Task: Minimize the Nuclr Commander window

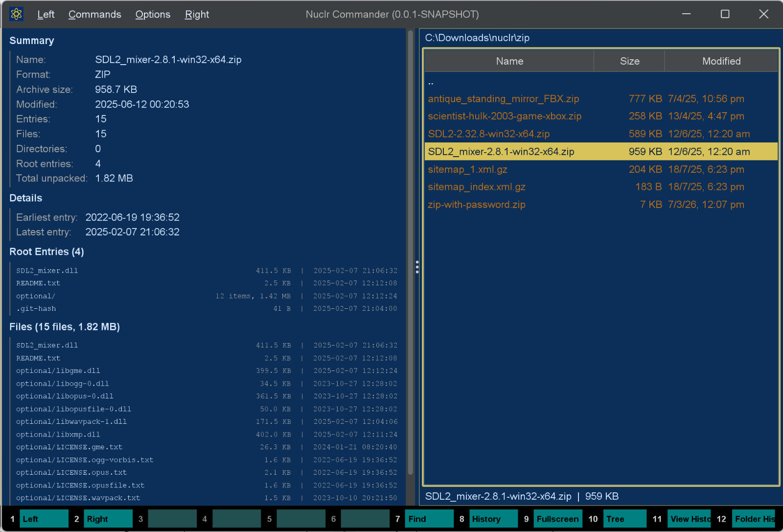Action: [x=686, y=14]
